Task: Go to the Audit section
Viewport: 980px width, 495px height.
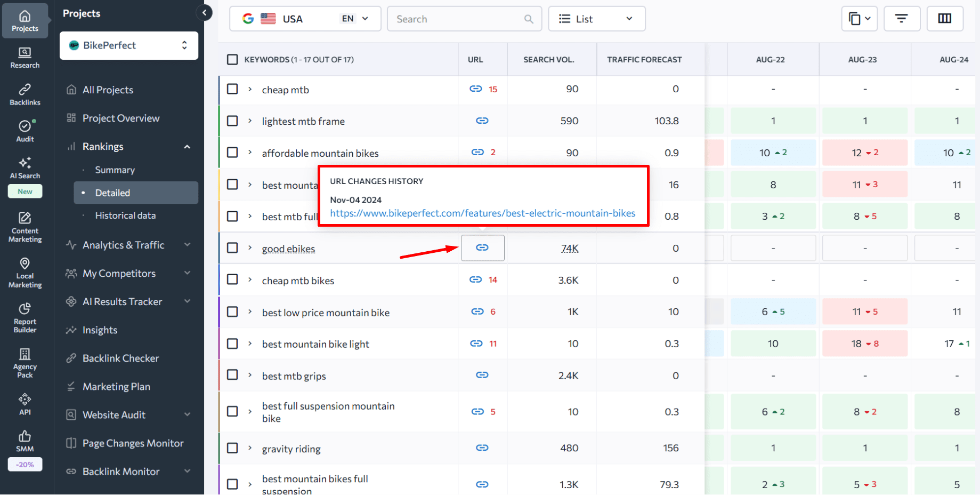Action: (x=25, y=131)
